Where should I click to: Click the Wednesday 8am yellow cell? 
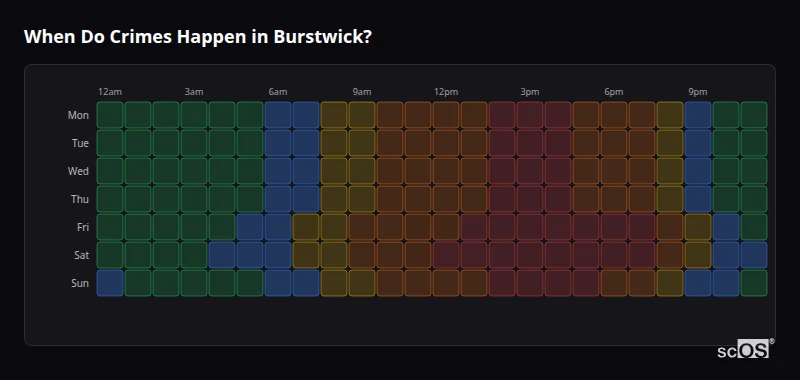pyautogui.click(x=334, y=171)
